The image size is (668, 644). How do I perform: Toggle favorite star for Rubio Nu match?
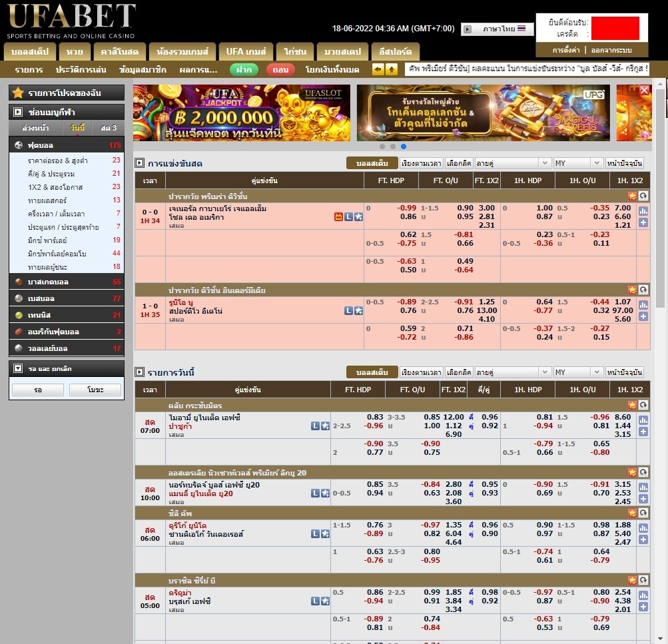click(358, 310)
